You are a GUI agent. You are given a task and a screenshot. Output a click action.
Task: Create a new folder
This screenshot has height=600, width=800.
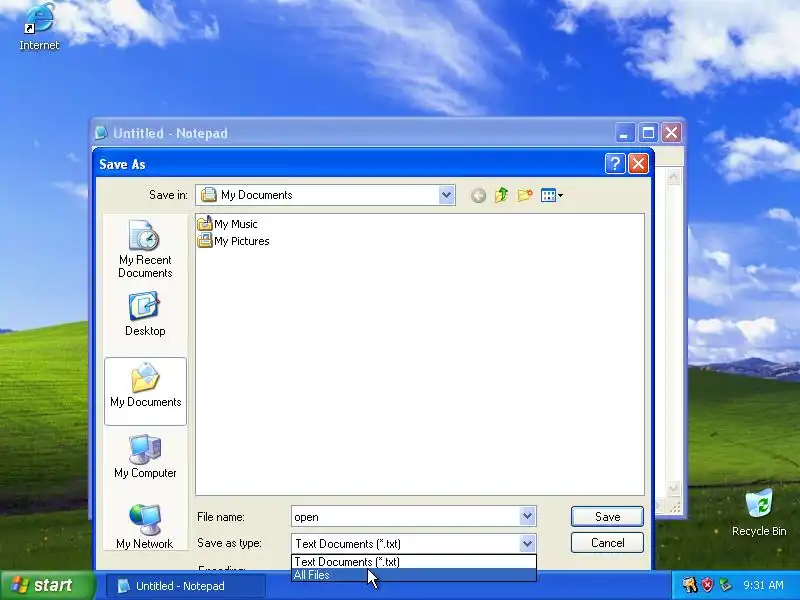click(x=525, y=195)
